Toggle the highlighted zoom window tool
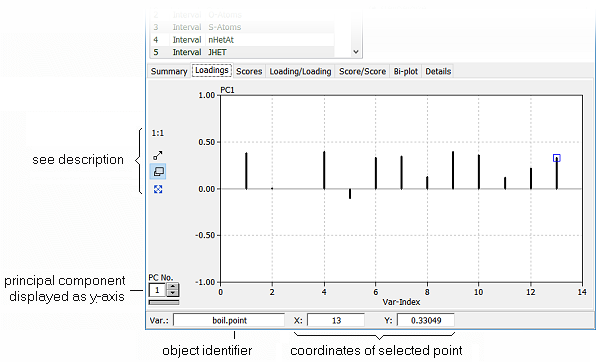 (x=158, y=172)
